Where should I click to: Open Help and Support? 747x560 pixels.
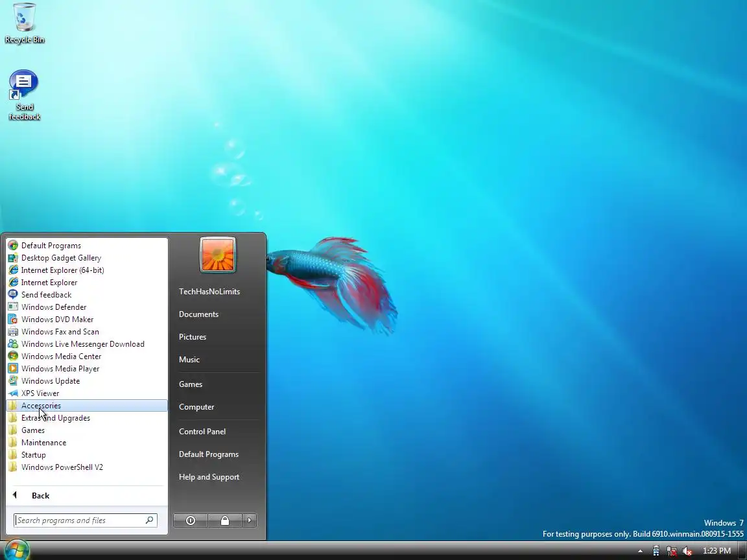[x=209, y=477]
